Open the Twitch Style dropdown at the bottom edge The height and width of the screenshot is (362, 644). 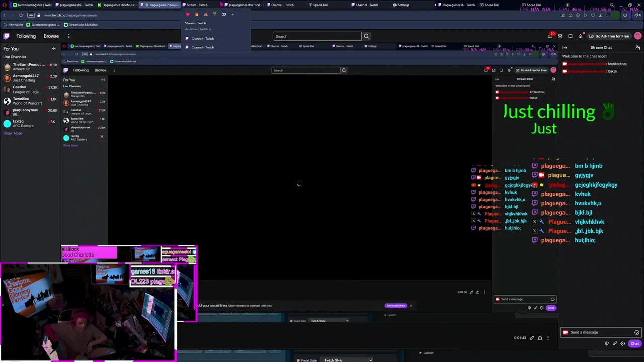click(348, 360)
